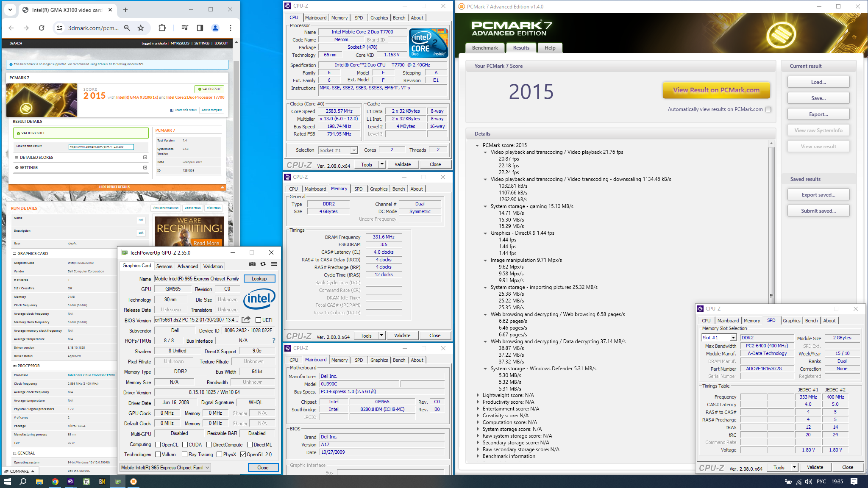Click the link to this result URL field

click(x=101, y=147)
